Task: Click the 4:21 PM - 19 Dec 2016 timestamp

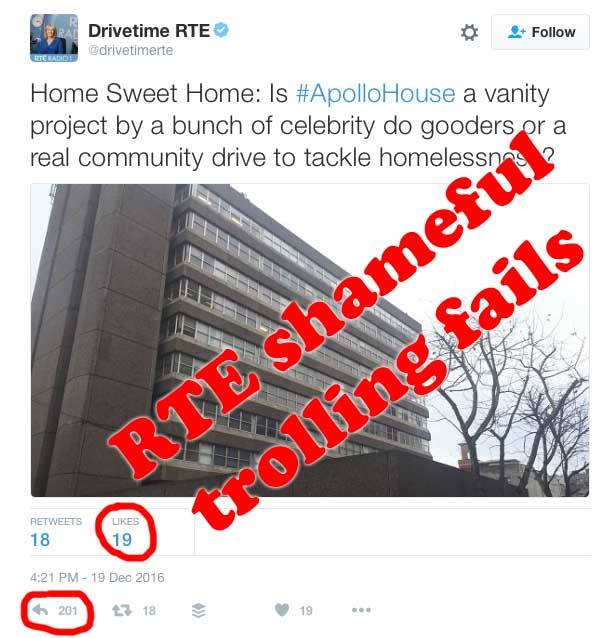Action: (97, 577)
